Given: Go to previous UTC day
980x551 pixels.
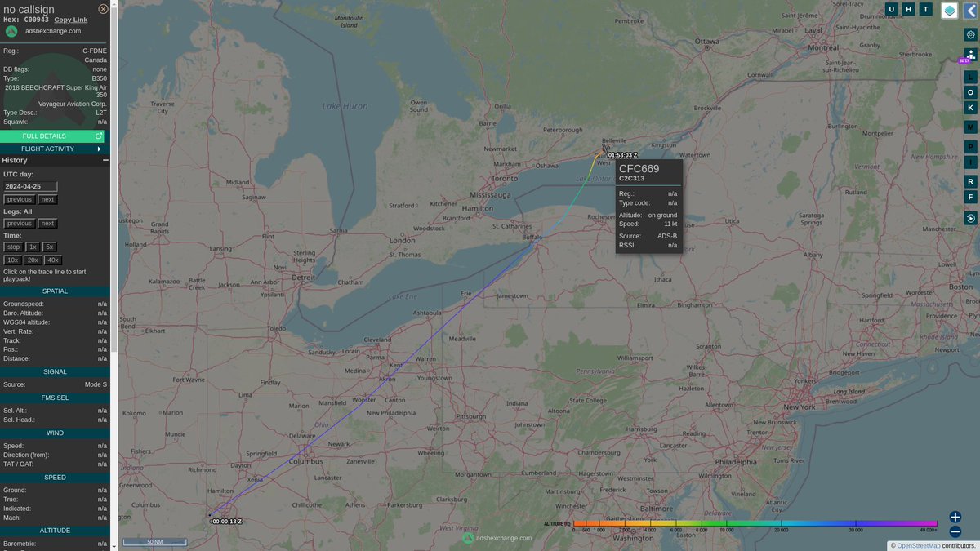Looking at the screenshot, I should [20, 199].
